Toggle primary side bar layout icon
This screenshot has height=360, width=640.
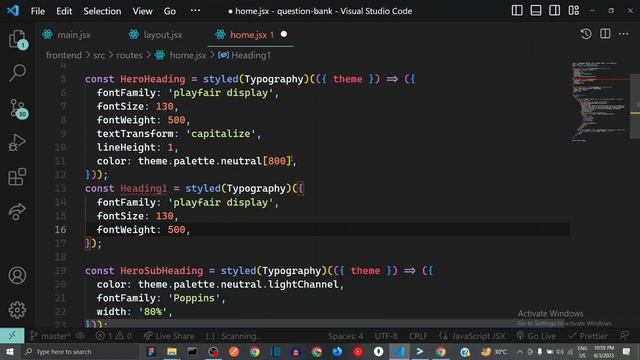tap(517, 11)
